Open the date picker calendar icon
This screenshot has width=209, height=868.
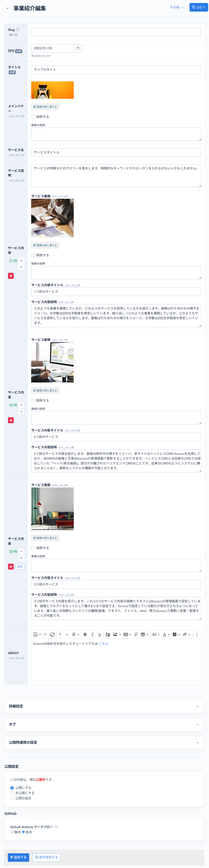point(78,48)
